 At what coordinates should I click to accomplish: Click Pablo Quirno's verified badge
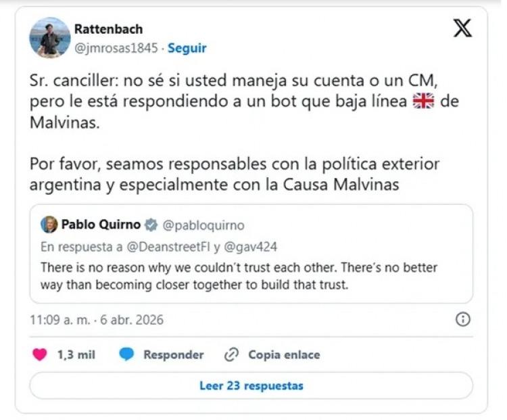(153, 225)
